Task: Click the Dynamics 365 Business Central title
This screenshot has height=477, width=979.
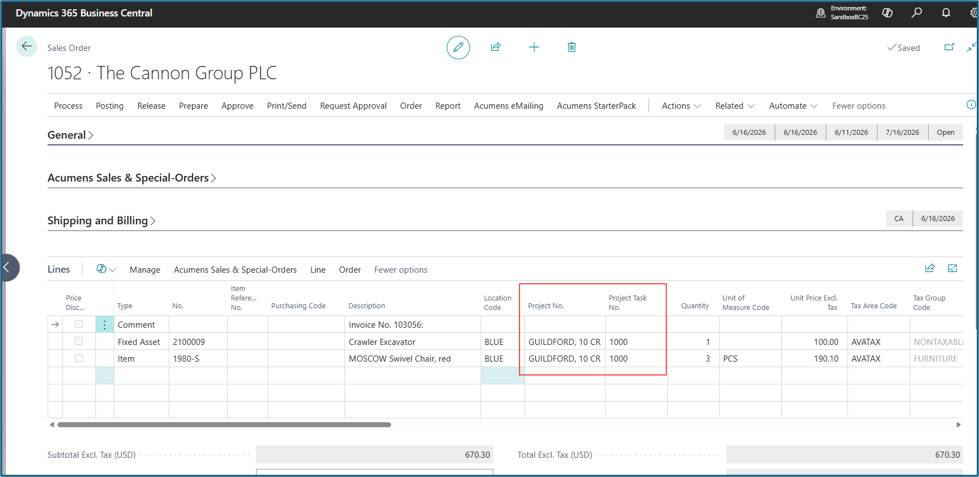Action: pos(84,13)
